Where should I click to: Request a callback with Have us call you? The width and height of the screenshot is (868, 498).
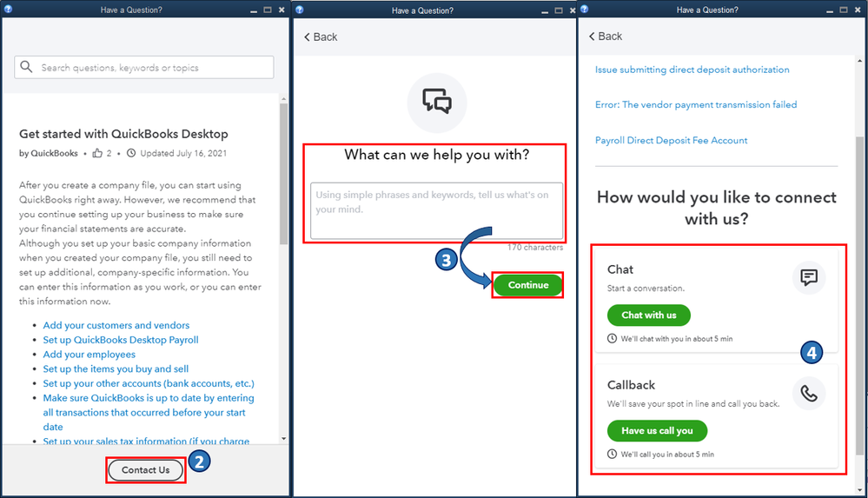[x=657, y=430]
